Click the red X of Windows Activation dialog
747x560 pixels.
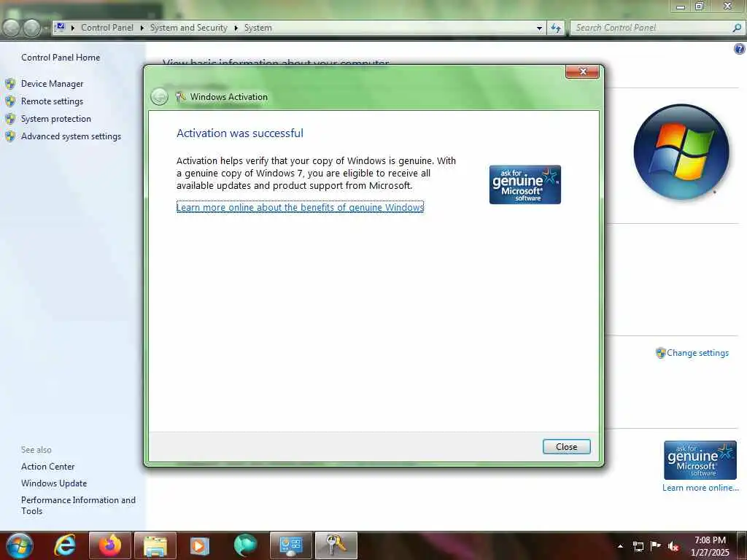click(583, 71)
